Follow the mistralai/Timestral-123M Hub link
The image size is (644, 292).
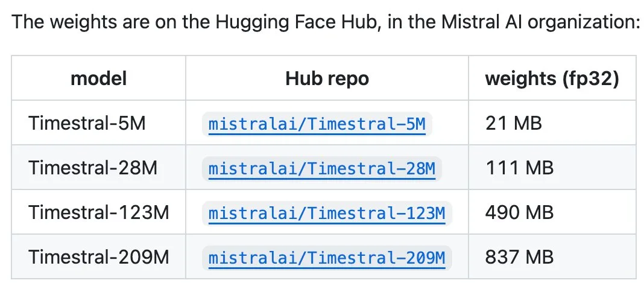tap(326, 213)
